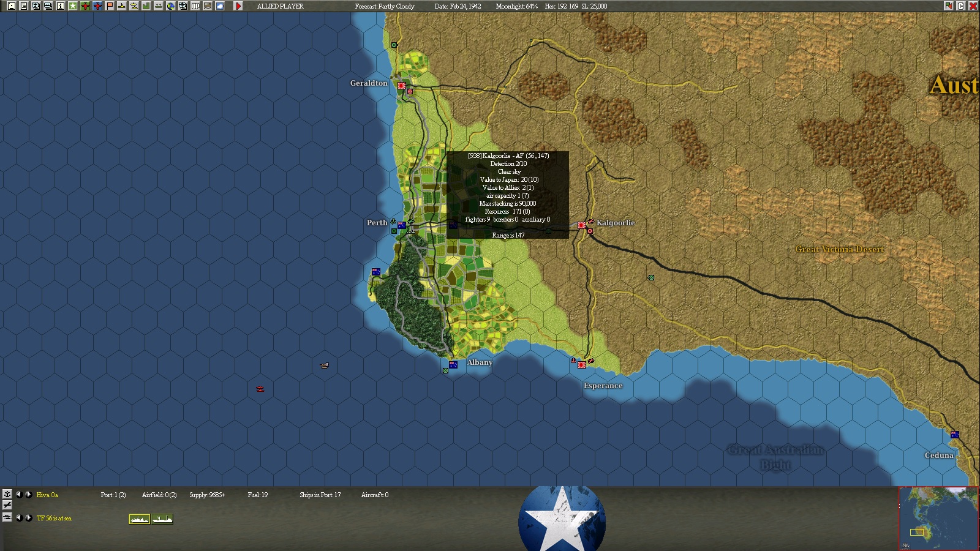Click the blue aircraft toolbar icon
Screen dimensions: 980x551
tap(97, 6)
